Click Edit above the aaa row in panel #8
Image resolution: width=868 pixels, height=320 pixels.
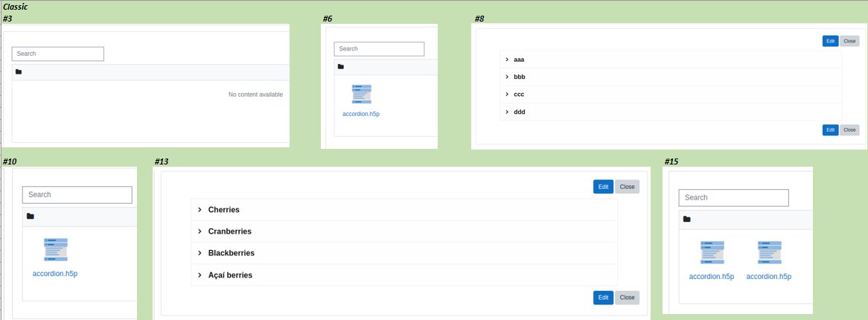pos(830,41)
